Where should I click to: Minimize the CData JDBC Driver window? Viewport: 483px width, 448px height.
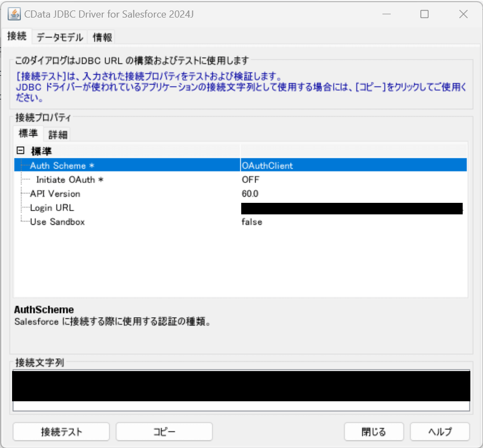(x=386, y=14)
